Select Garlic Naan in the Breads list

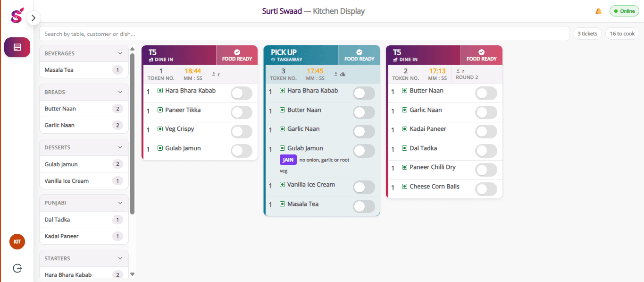84,125
